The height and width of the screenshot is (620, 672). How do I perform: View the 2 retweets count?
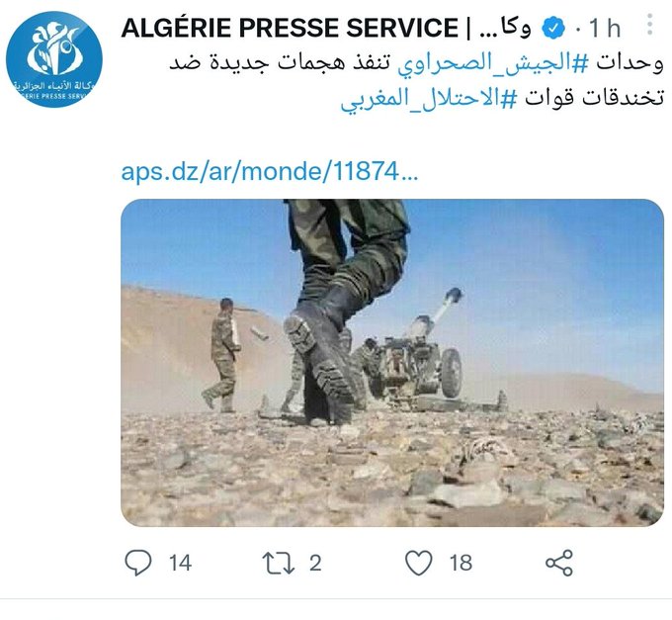click(315, 563)
